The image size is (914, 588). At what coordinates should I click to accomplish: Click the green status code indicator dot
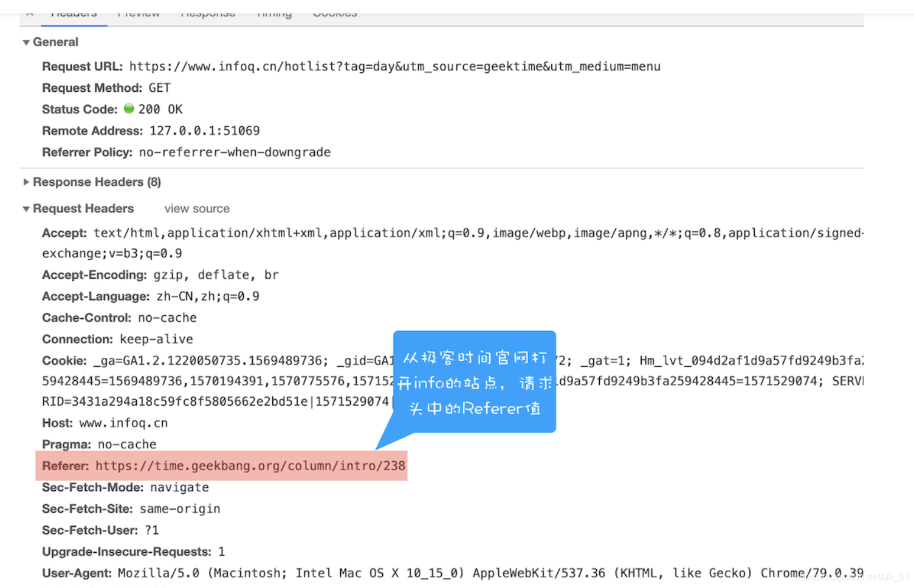[129, 109]
